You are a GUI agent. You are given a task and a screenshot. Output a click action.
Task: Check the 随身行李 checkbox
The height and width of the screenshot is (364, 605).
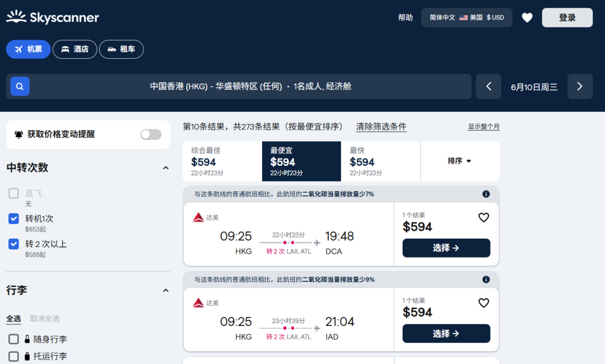(x=14, y=339)
